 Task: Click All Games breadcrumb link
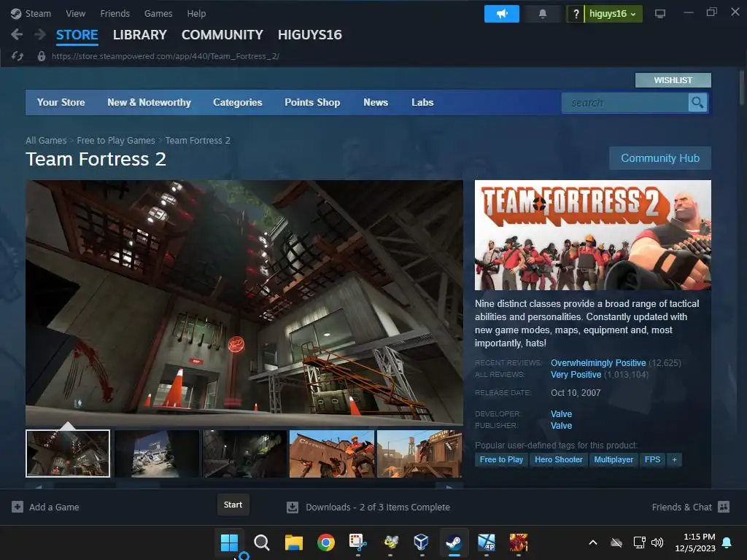[46, 141]
